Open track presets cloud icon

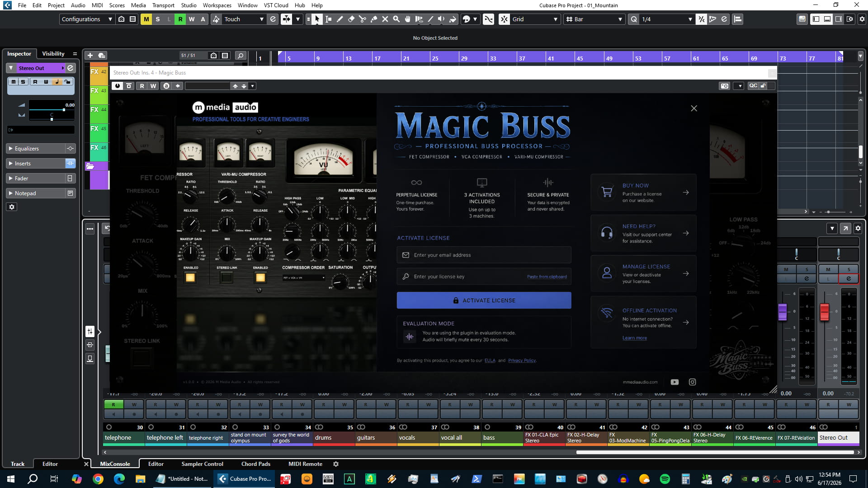coord(102,55)
